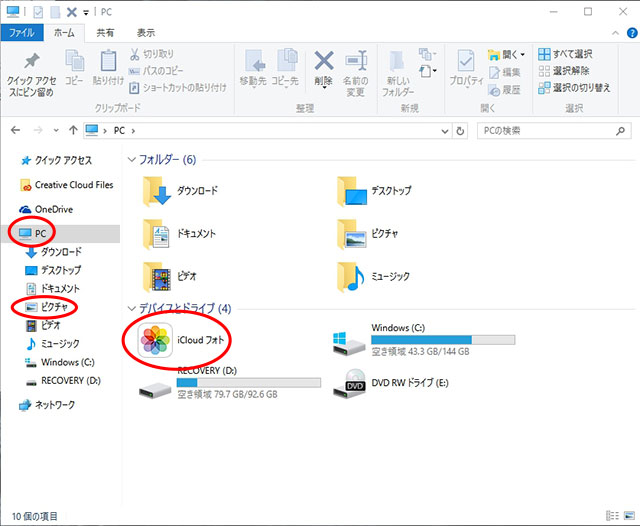This screenshot has width=640, height=526.
Task: Select the ミュージック folder icon
Action: coord(352,277)
